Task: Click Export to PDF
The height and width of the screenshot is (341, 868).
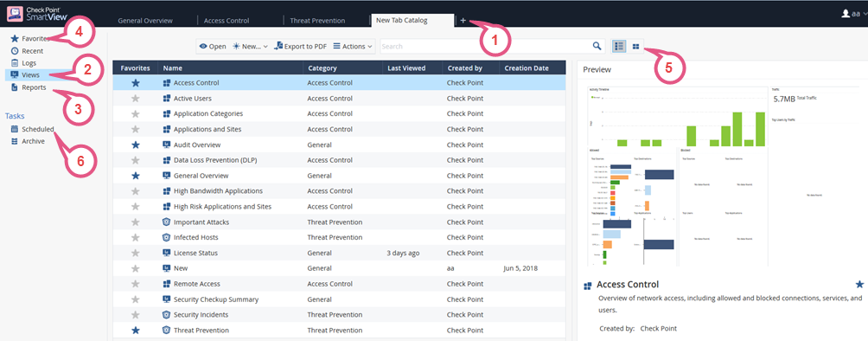Action: [x=300, y=47]
